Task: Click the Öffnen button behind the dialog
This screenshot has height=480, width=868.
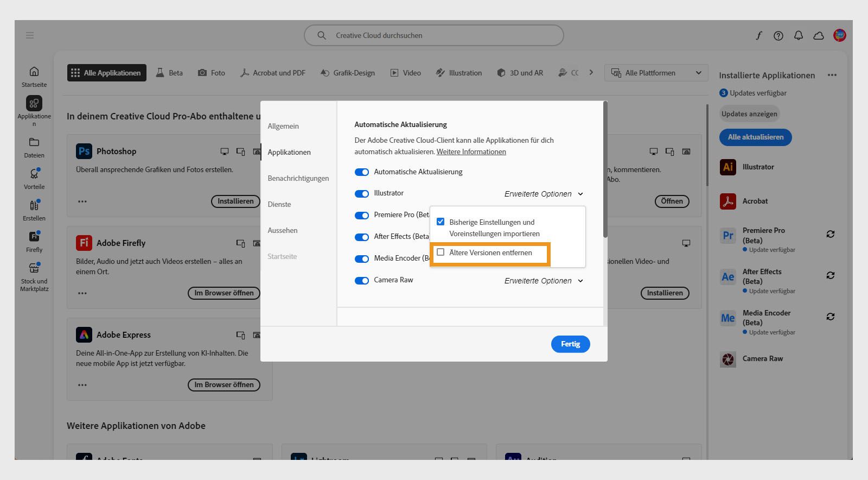Action: pos(672,201)
